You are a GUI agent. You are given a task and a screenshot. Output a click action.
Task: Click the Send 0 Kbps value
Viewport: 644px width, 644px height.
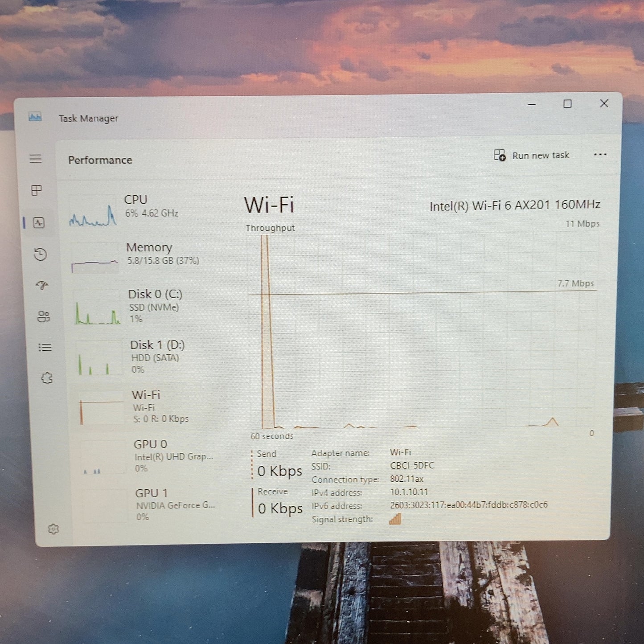point(280,471)
